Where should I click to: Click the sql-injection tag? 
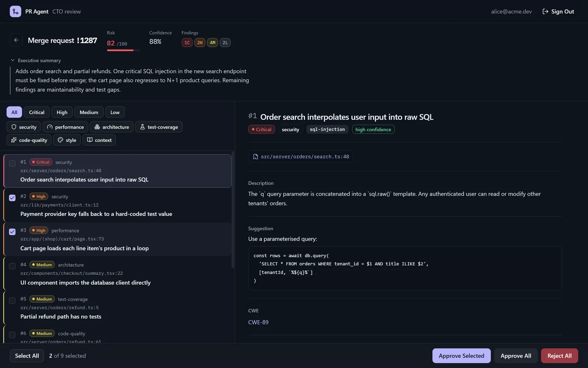coord(327,130)
